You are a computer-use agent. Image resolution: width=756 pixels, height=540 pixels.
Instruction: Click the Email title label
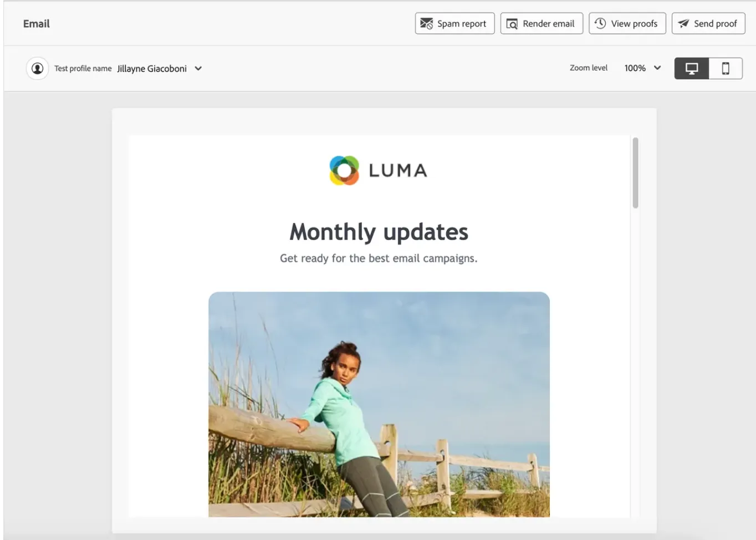pyautogui.click(x=37, y=24)
